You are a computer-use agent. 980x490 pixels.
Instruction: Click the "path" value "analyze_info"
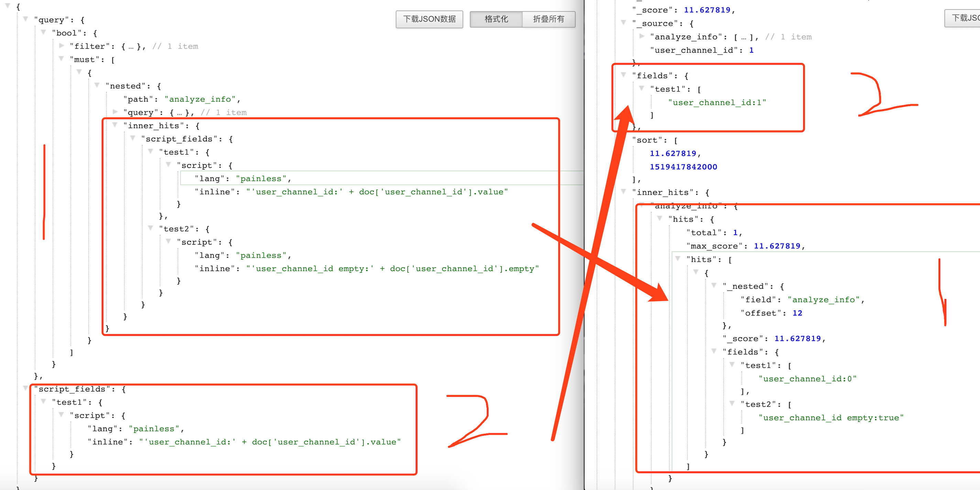200,99
